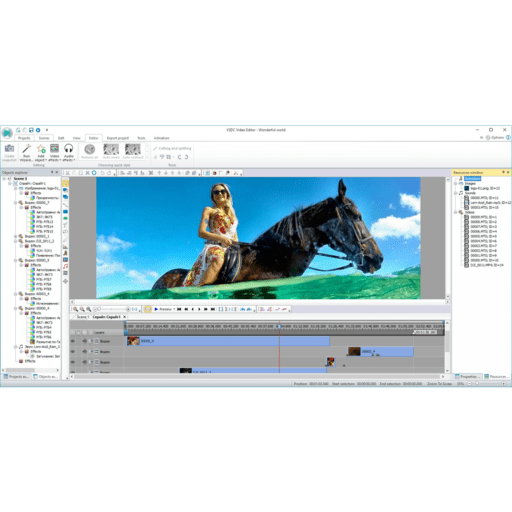The width and height of the screenshot is (512, 512).
Task: Toggle visibility eye of second timeline layer
Action: 73,352
